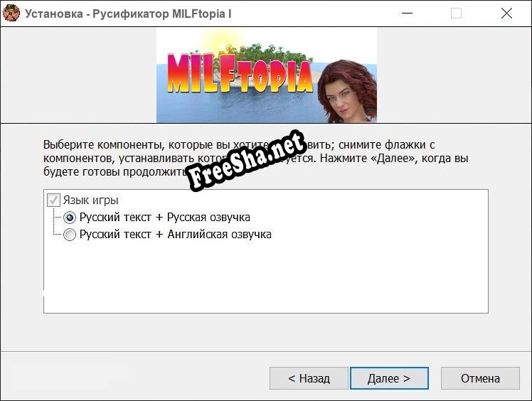Viewport: 532px width, 401px height.
Task: Click the greyed-out maximize button
Action: [456, 14]
